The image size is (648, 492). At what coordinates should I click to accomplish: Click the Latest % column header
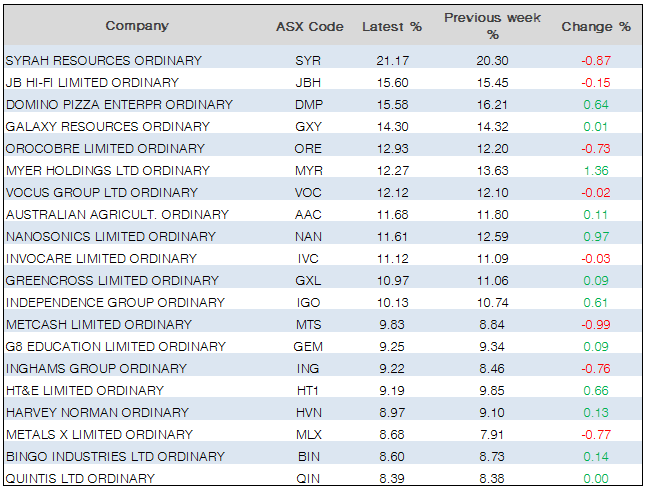391,26
